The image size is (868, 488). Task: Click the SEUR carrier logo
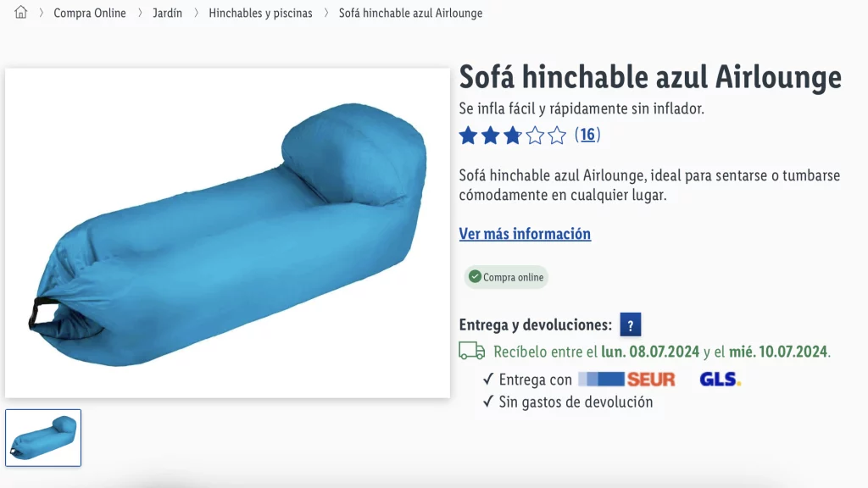pos(626,379)
